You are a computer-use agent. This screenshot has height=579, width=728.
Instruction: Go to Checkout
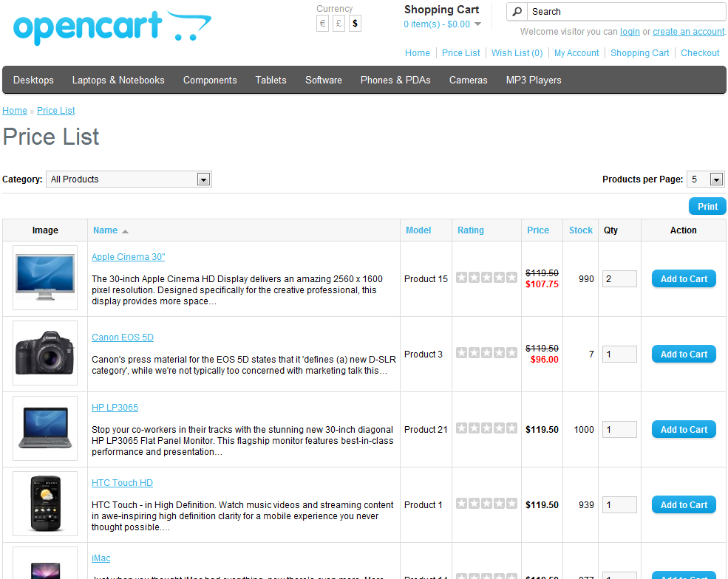700,53
